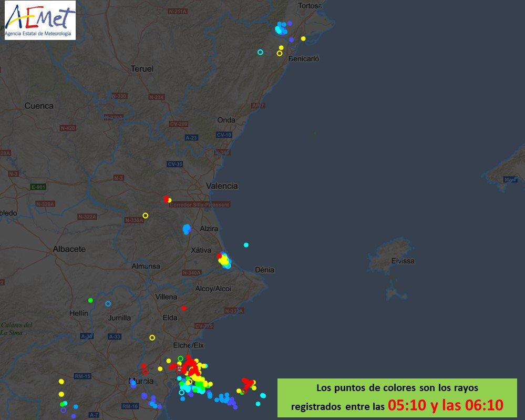525x420 pixels.
Task: Click the AEMet agency logo
Action: [x=40, y=20]
